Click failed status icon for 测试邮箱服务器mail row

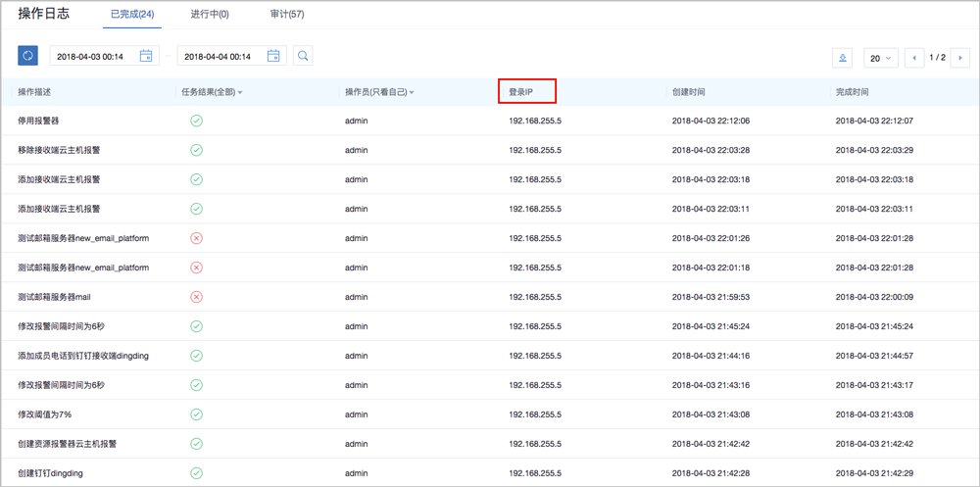(196, 297)
